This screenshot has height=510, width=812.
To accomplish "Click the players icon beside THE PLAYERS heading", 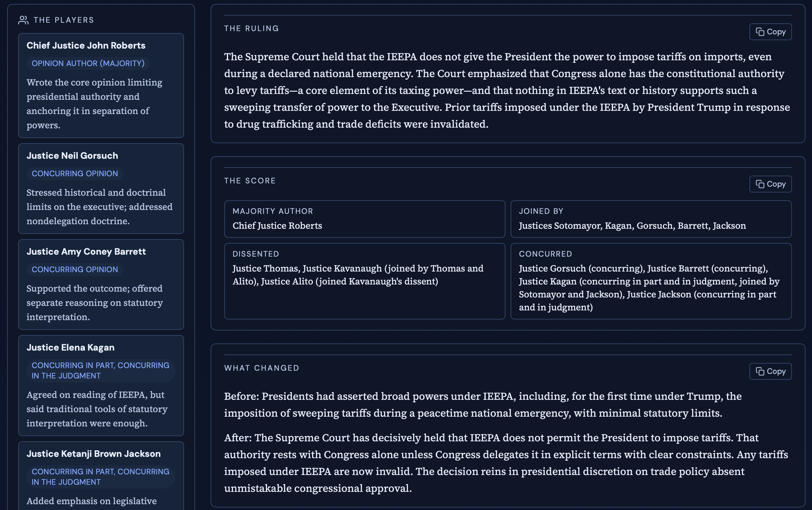I will pos(23,20).
